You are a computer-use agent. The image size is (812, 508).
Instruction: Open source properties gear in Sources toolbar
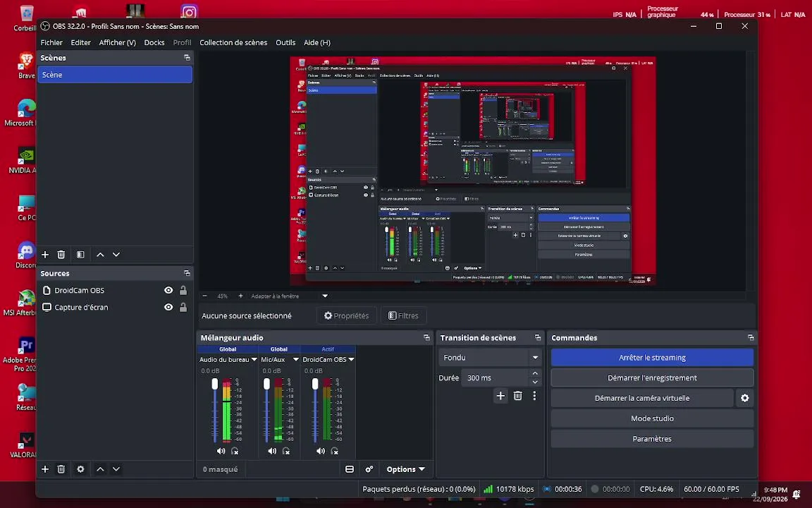click(x=80, y=469)
